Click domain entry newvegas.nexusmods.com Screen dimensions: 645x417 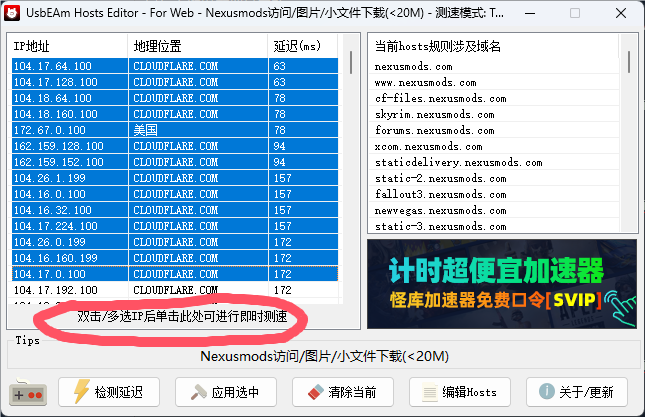(x=494, y=211)
